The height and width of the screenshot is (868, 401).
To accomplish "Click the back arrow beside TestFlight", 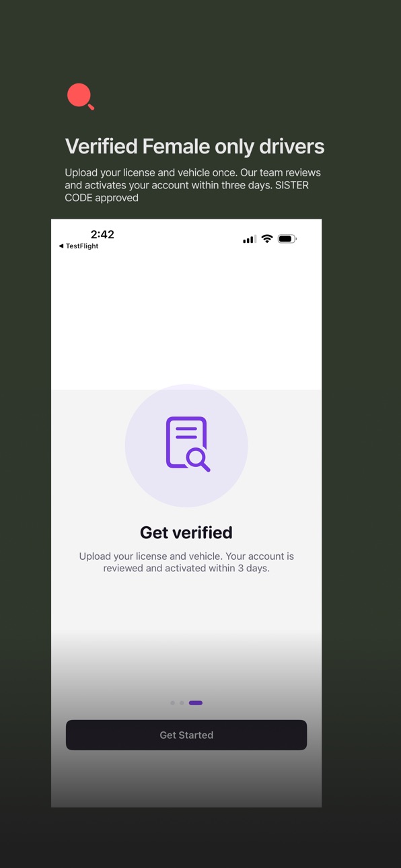I will [61, 246].
